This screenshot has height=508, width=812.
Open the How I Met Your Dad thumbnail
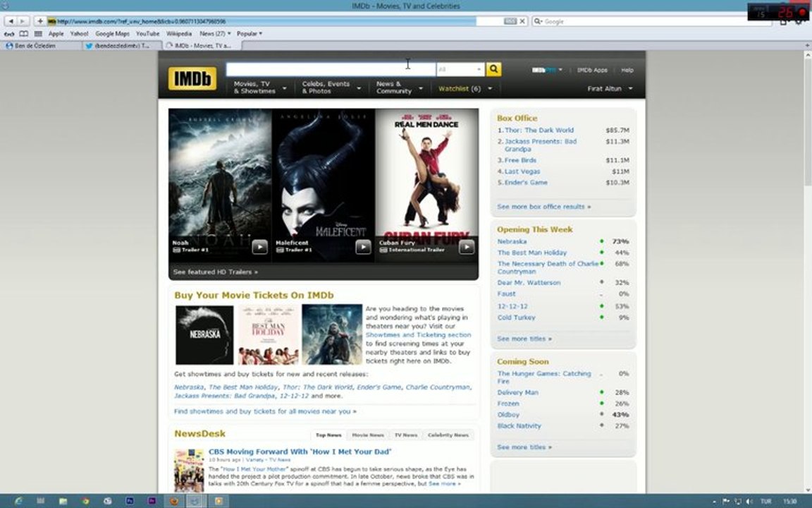point(189,471)
